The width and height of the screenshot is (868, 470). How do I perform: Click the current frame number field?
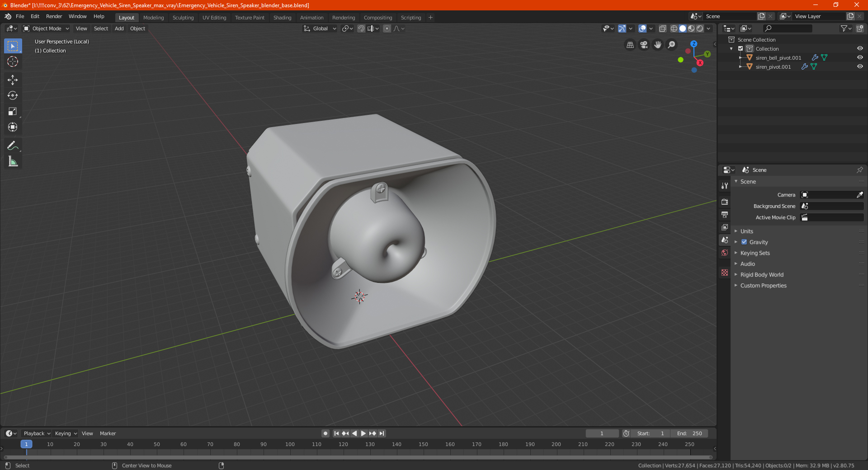602,433
